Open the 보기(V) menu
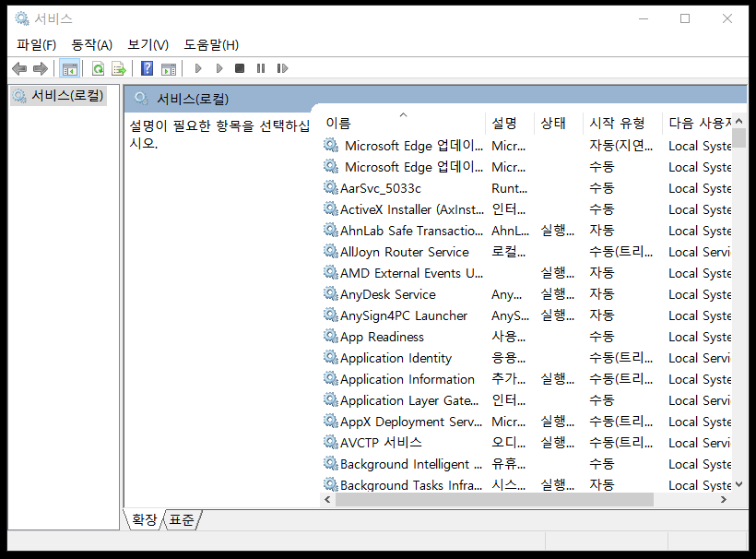 coord(148,45)
